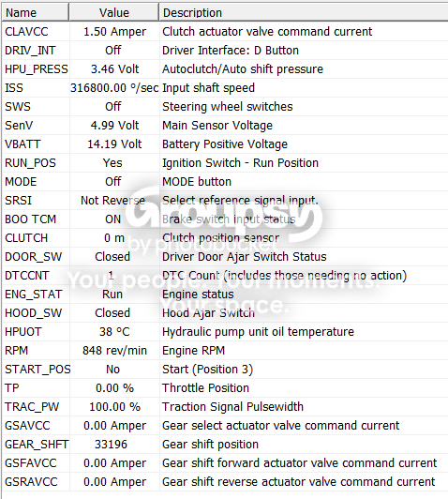The width and height of the screenshot is (448, 499).
Task: Click the 848 rev/min value
Action: coord(114,351)
